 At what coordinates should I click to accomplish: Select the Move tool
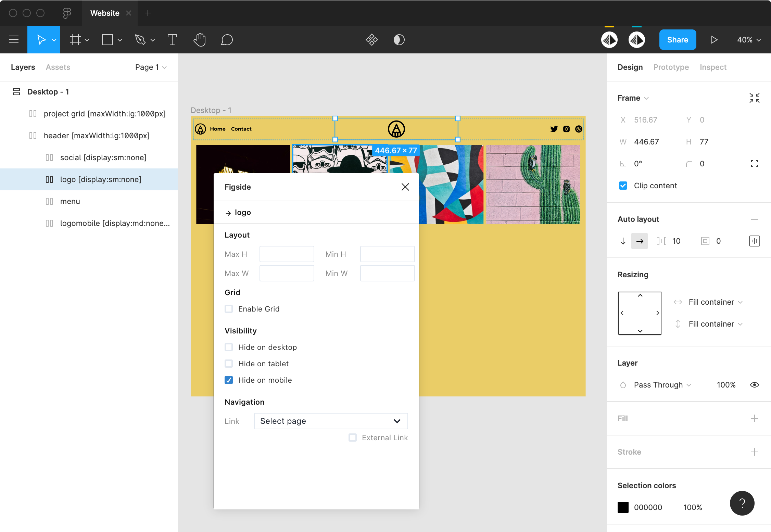point(41,40)
